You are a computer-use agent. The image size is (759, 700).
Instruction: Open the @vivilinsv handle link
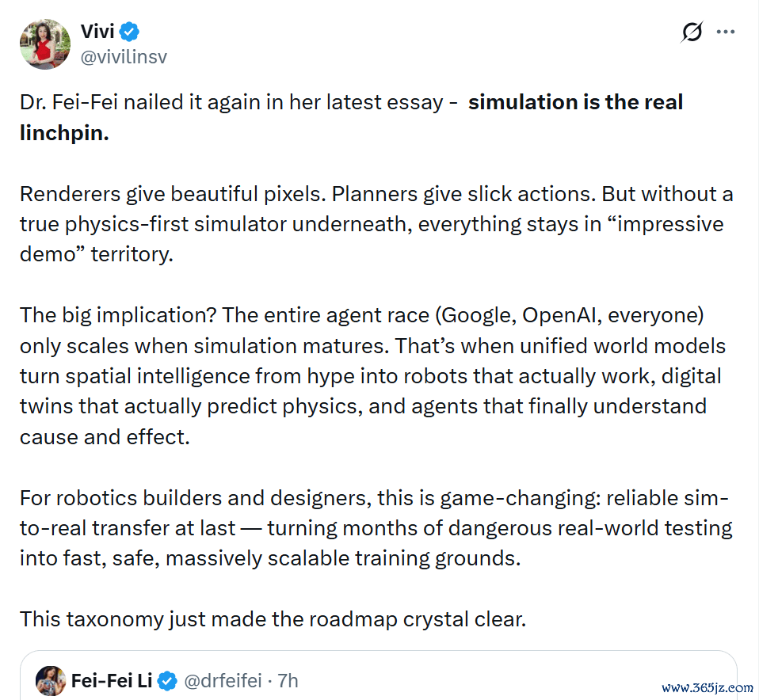124,57
